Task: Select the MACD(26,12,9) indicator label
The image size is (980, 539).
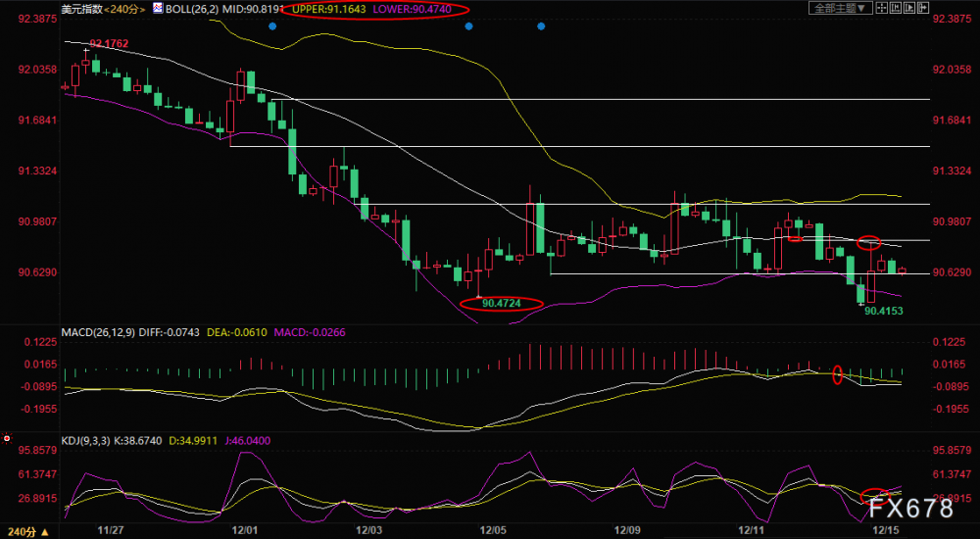Action: pos(100,332)
